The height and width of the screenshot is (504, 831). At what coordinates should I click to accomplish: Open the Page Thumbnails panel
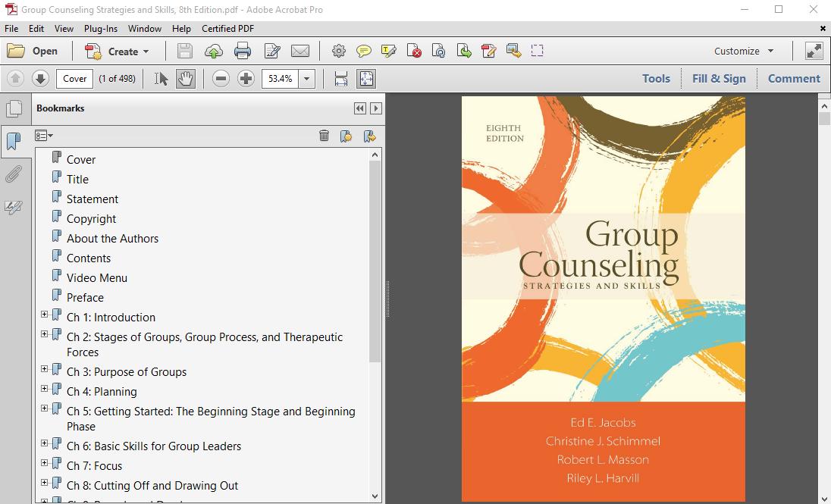point(13,109)
